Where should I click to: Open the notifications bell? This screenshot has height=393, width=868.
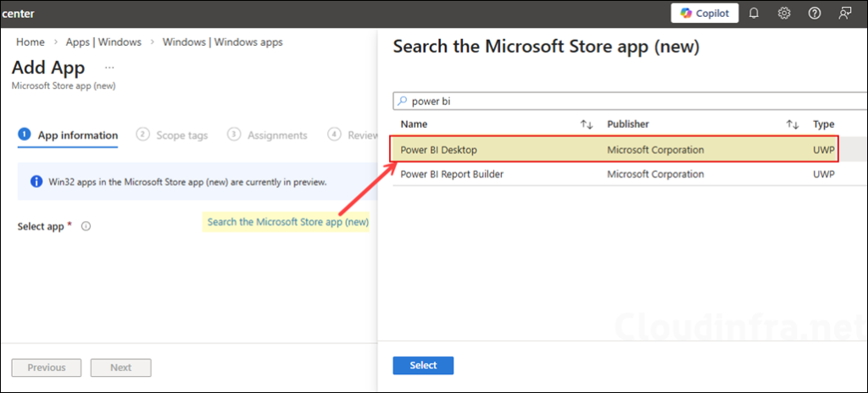pyautogui.click(x=754, y=14)
